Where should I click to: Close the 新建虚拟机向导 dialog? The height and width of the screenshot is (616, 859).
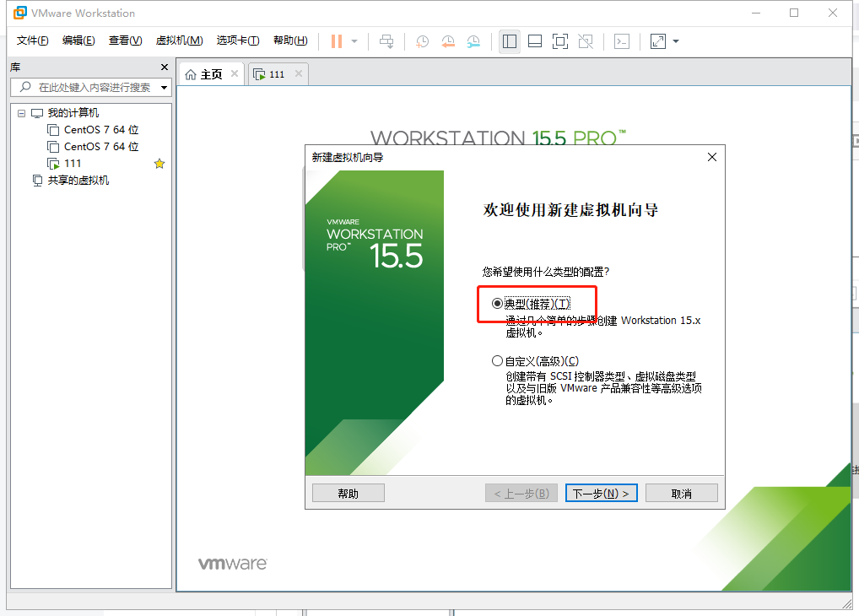pos(712,157)
